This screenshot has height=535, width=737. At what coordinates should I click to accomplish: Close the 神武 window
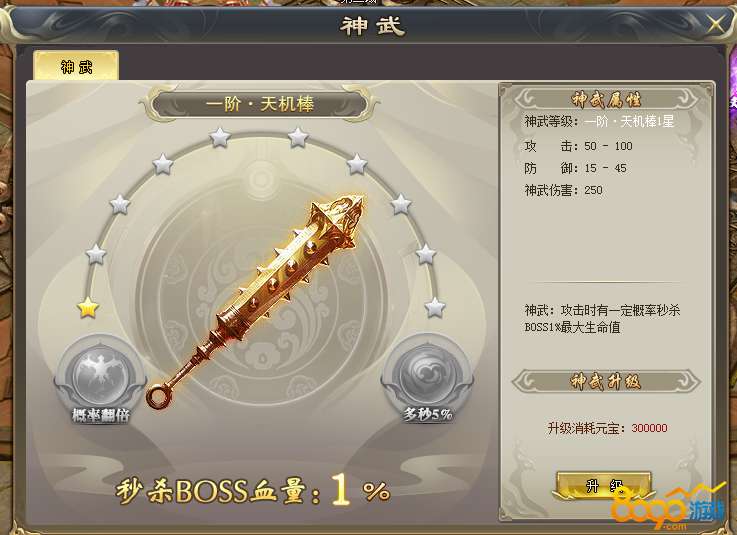click(716, 24)
